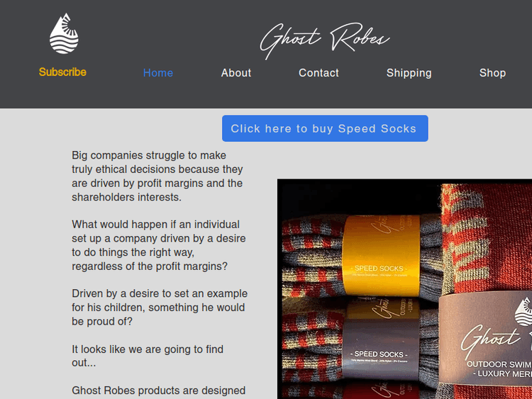
Task: Click here to buy Speed Socks button
Action: 325,128
